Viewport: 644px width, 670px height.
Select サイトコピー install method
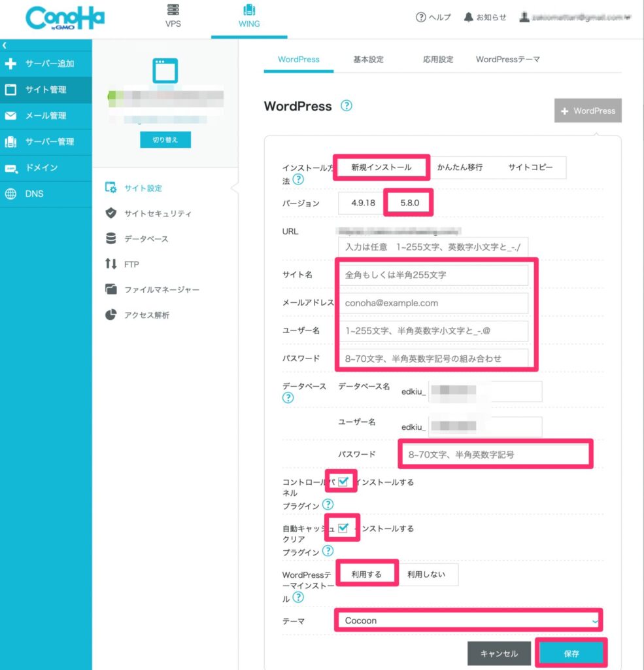(x=530, y=167)
